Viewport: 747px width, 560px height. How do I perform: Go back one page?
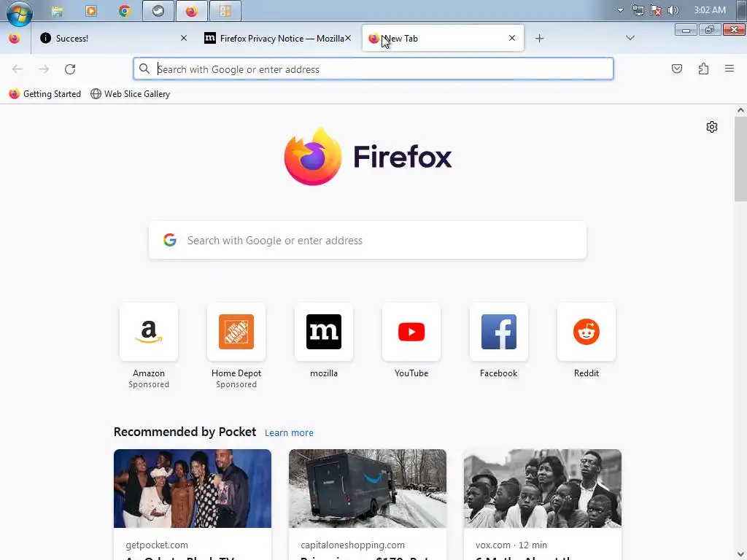coord(18,69)
